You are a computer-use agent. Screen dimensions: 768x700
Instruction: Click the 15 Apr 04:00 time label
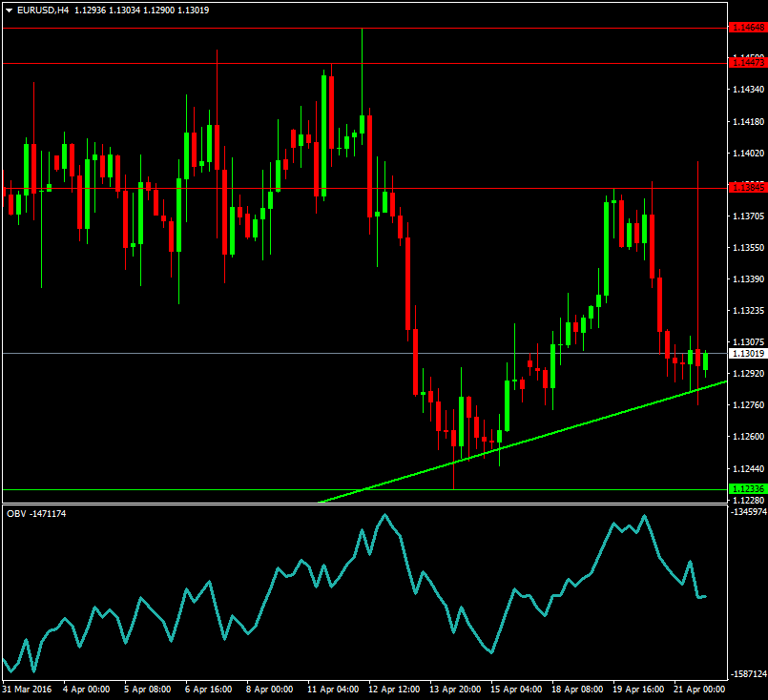pyautogui.click(x=515, y=689)
